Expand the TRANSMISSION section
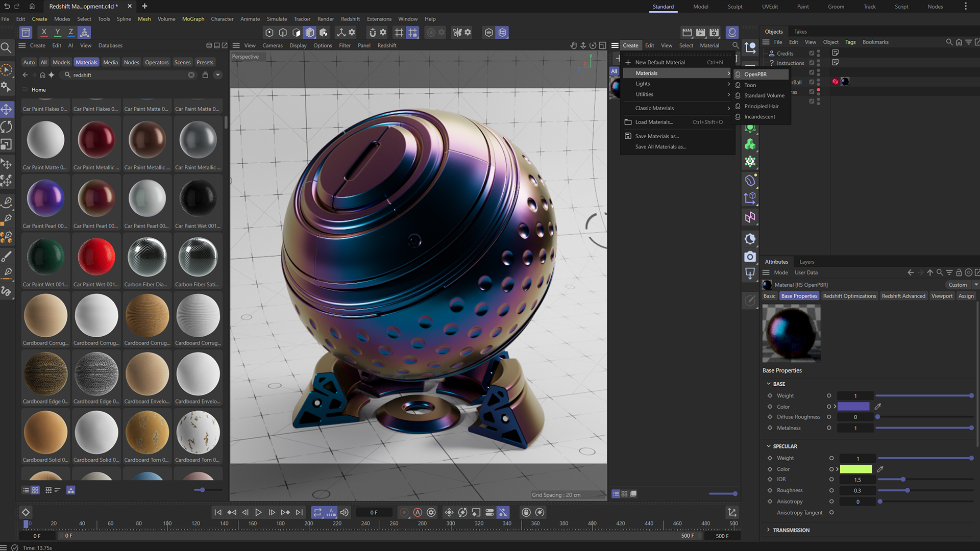980x551 pixels. pyautogui.click(x=769, y=530)
